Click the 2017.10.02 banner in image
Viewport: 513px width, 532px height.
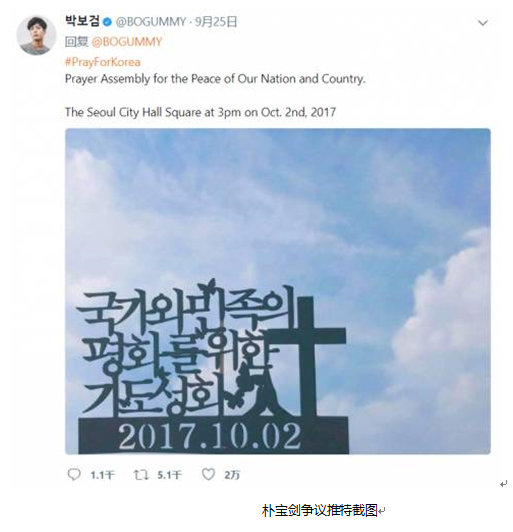[x=213, y=436]
